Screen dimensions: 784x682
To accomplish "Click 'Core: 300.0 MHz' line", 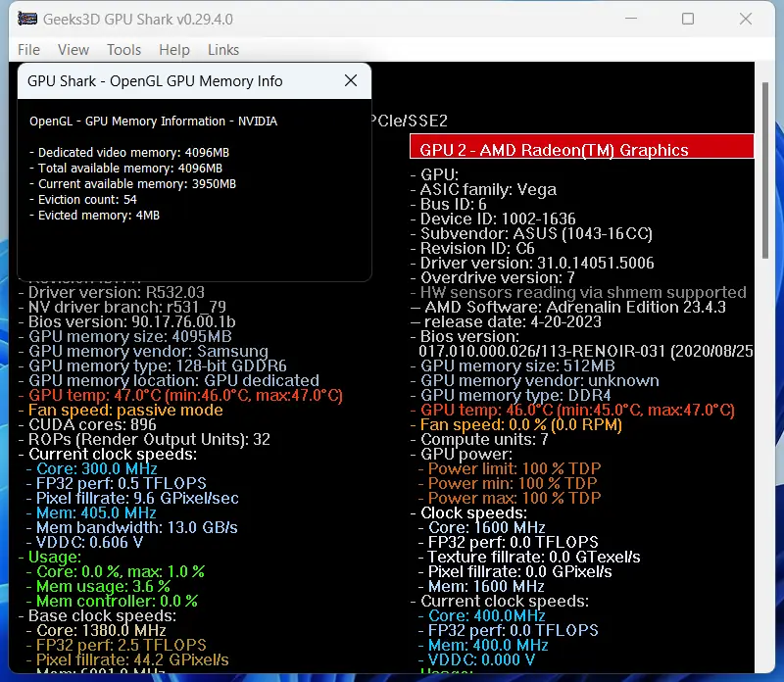I will (x=92, y=469).
